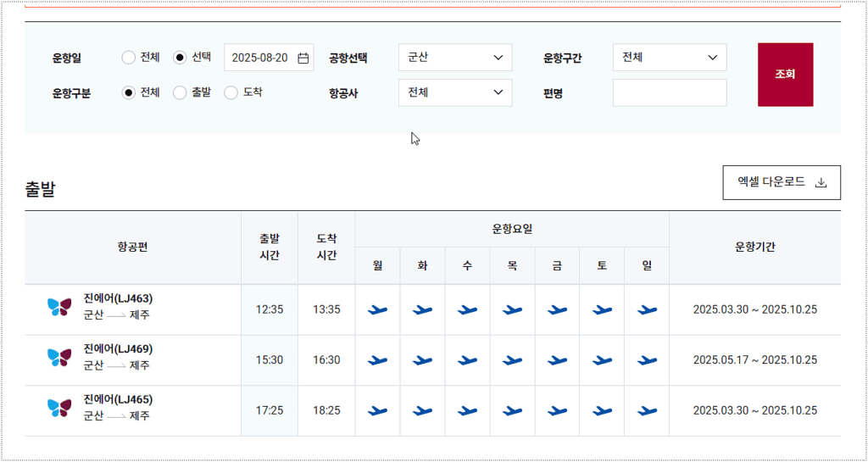868x462 pixels.
Task: Open the 공항선택 dropdown showing 군산
Action: pos(455,58)
